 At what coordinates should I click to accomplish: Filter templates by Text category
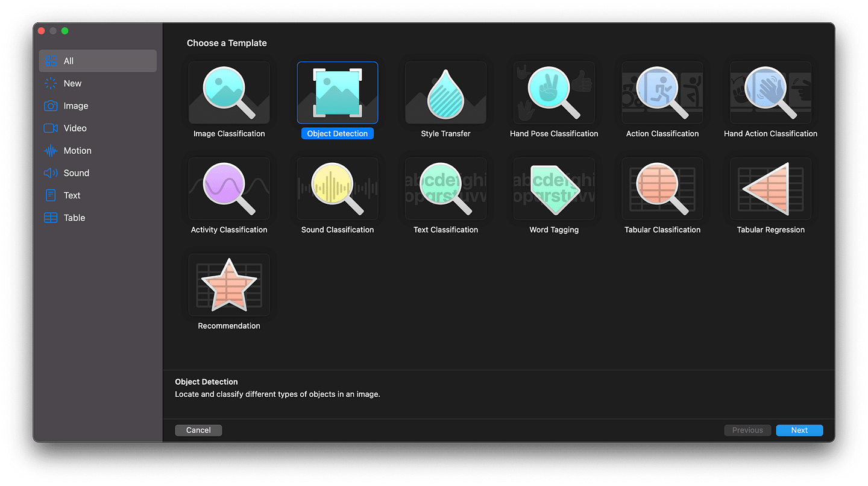click(x=98, y=195)
